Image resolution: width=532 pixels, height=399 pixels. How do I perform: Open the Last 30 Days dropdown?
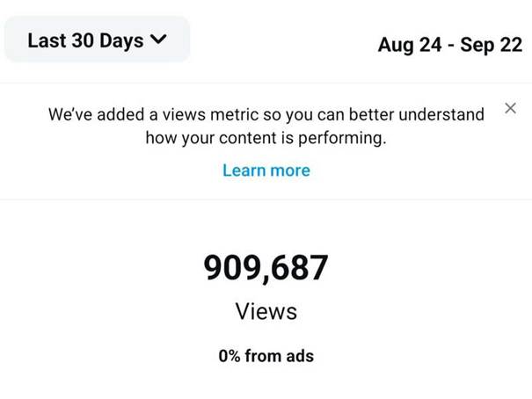97,40
